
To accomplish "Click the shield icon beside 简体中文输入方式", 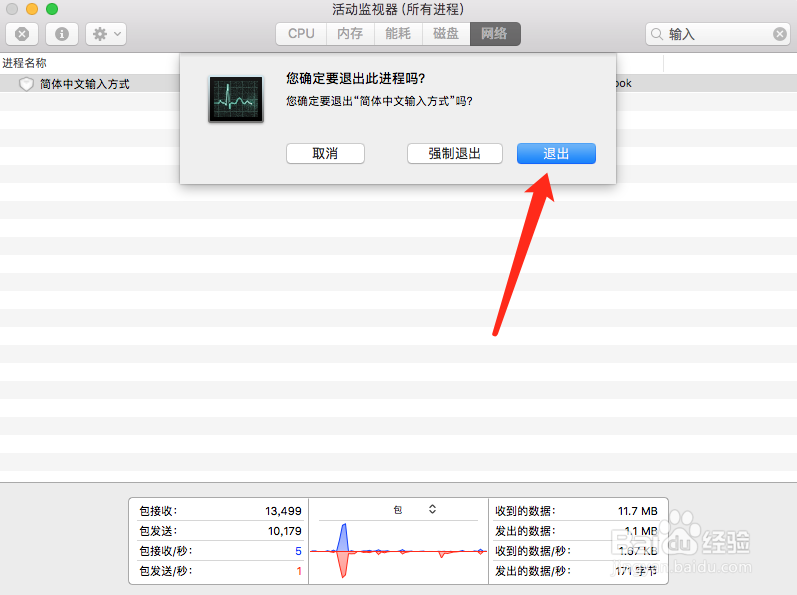I will tap(26, 84).
